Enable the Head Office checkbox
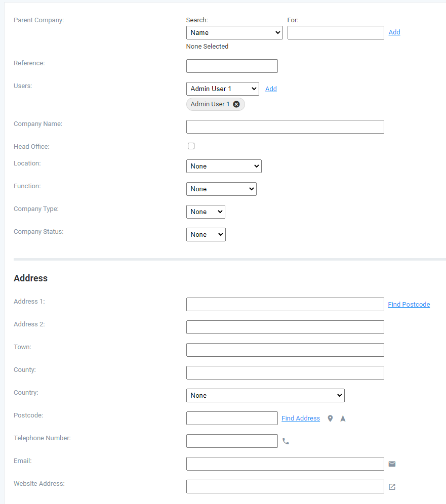 [x=191, y=146]
